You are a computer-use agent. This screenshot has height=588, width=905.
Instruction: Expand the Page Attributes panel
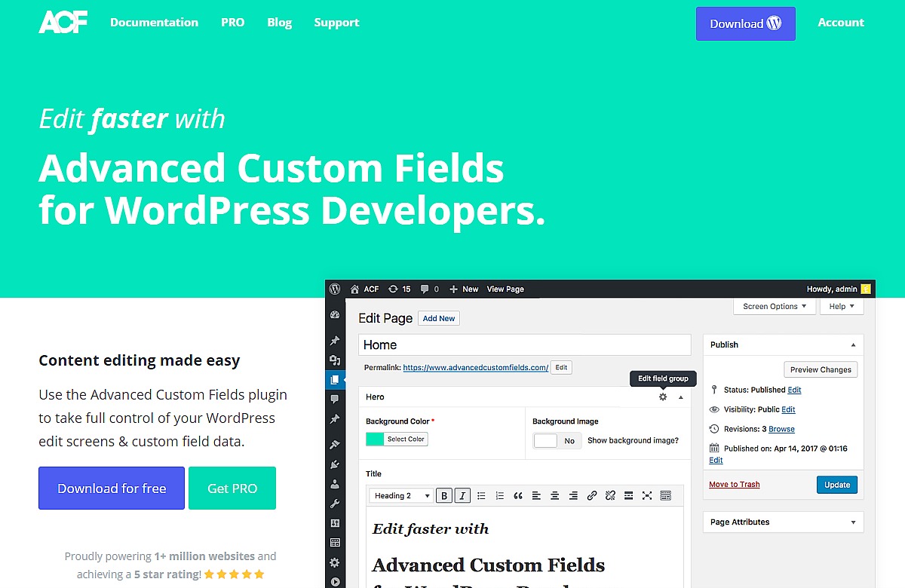click(853, 522)
